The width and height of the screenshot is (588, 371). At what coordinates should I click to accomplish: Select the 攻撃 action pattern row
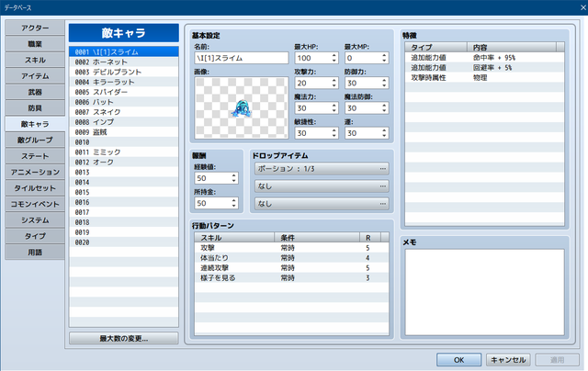pos(291,248)
